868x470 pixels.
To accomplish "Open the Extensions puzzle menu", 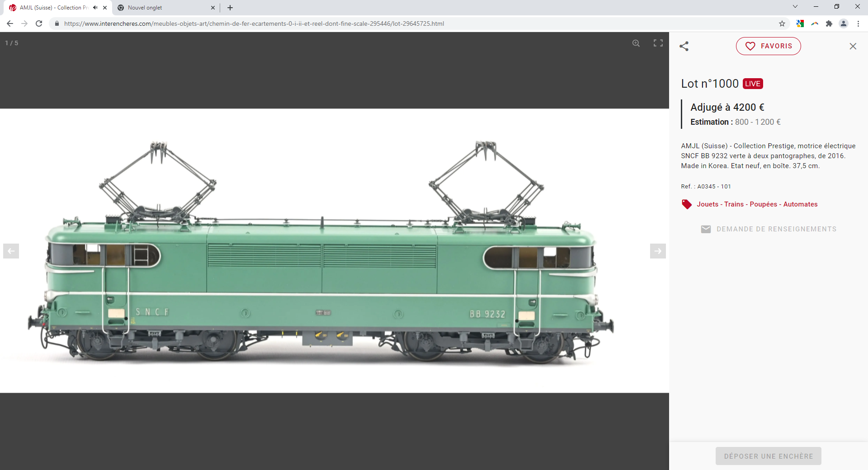I will [x=829, y=23].
